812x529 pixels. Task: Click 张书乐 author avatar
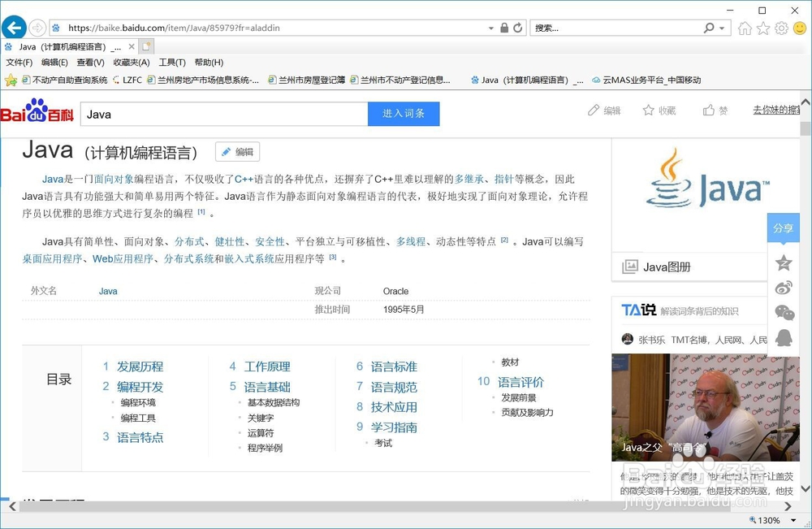(x=627, y=340)
